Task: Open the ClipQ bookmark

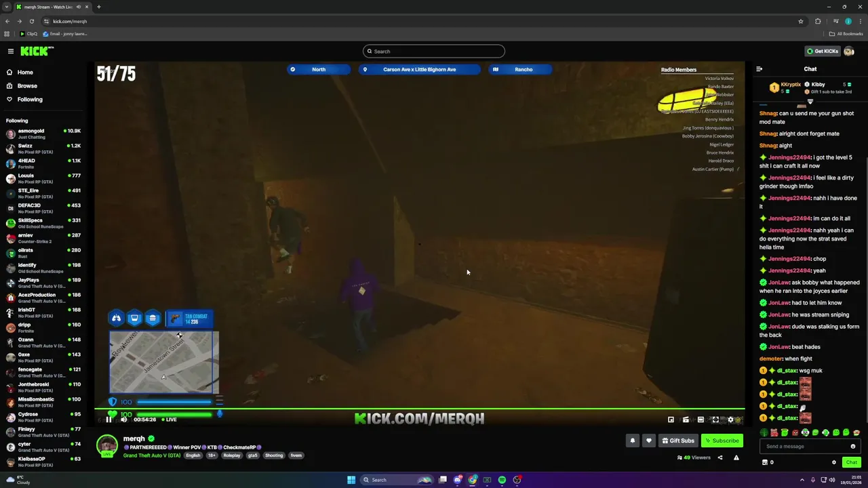Action: pos(28,34)
